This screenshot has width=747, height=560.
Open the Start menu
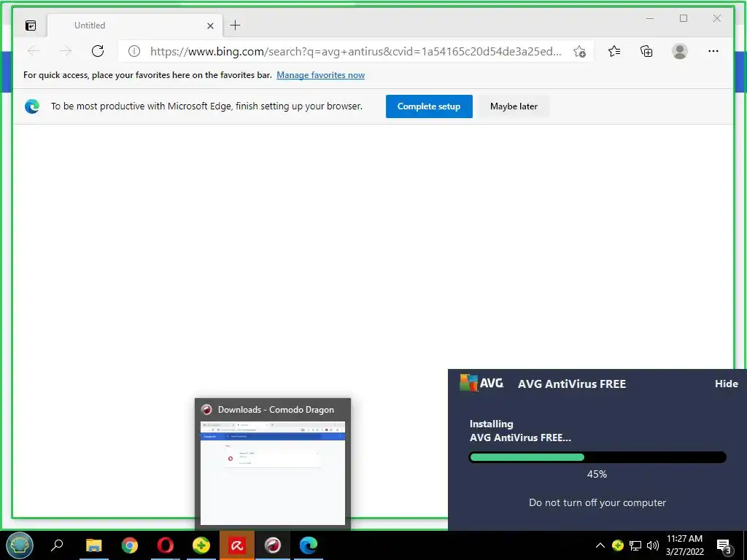click(x=20, y=545)
